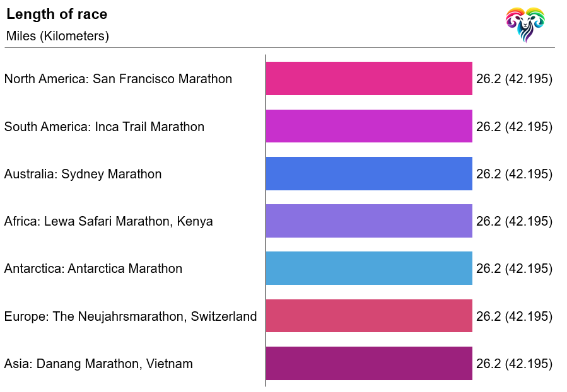
Task: Click the "North America: San Francisco Marathon" label
Action: [x=118, y=79]
